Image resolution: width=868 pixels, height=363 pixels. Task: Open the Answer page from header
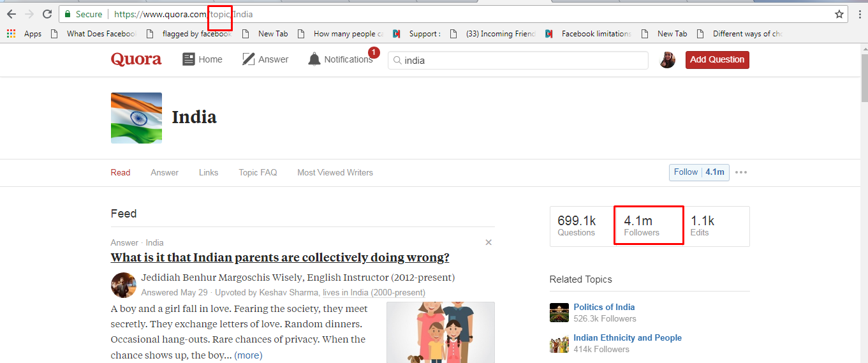(265, 59)
